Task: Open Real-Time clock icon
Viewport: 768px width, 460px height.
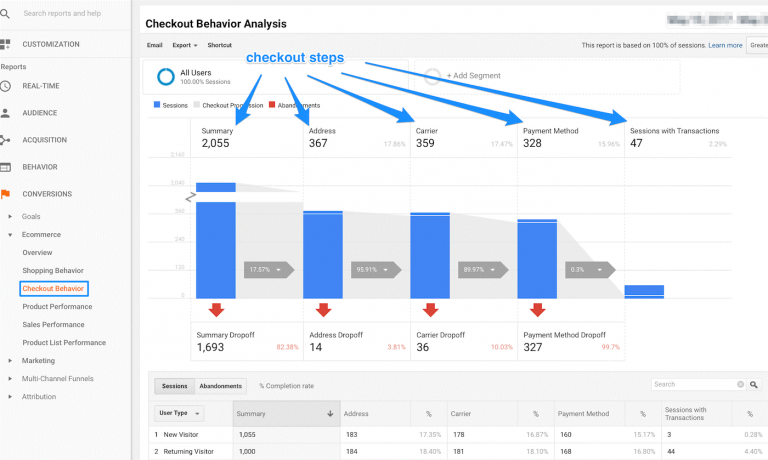Action: 6,86
